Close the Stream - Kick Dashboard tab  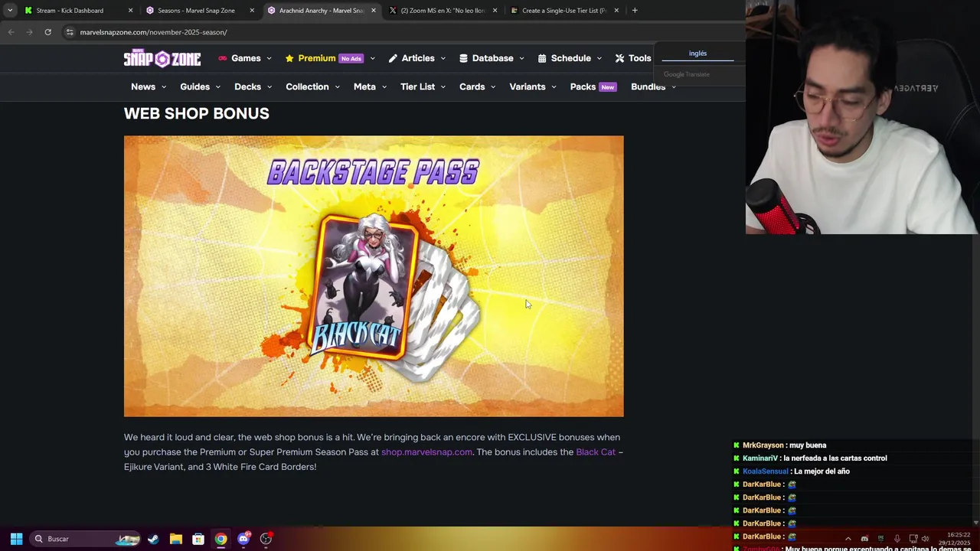click(130, 11)
